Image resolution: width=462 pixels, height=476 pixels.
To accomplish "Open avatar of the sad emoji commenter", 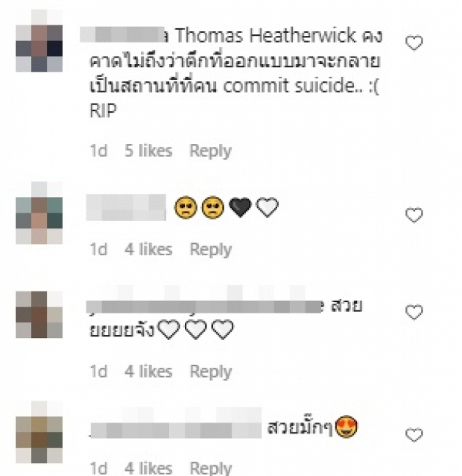I will pos(39,213).
